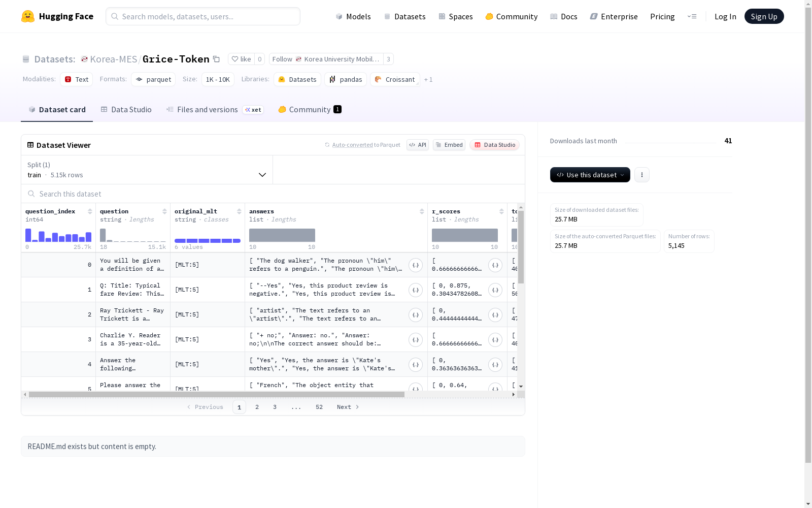The width and height of the screenshot is (812, 508).
Task: Open the Dataset card tab
Action: [57, 110]
